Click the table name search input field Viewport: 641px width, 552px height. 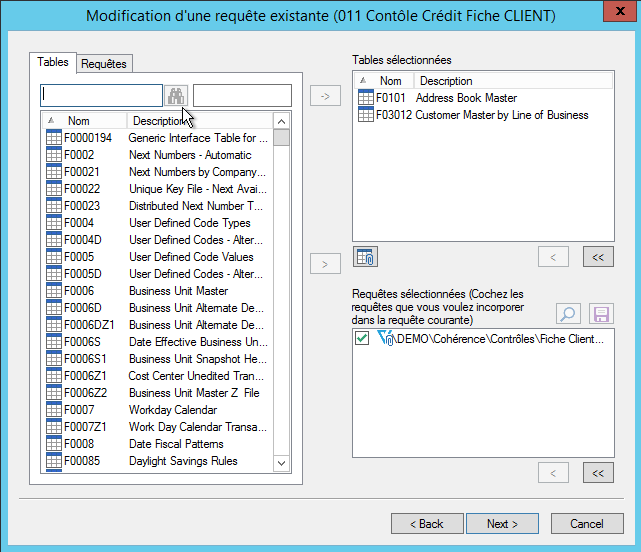pyautogui.click(x=100, y=95)
